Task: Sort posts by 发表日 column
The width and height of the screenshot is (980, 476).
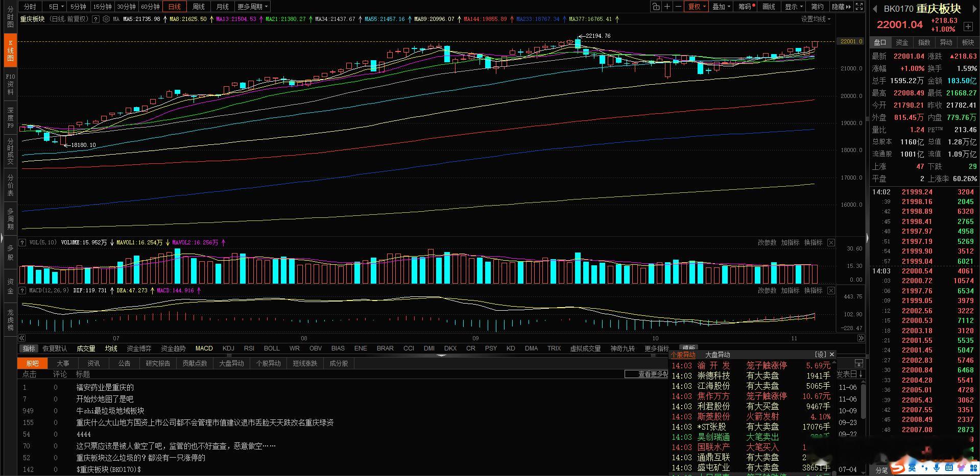Action: 850,374
